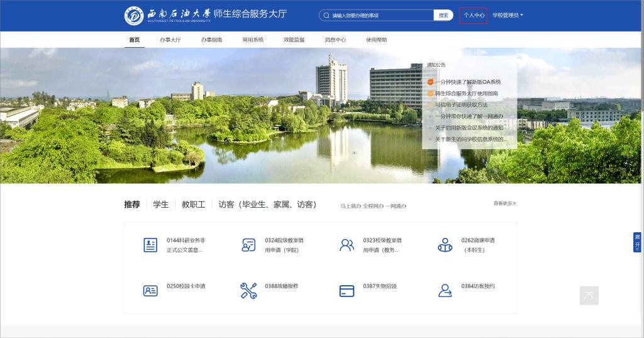Image resolution: width=644 pixels, height=338 pixels.
Task: Open the 0323校级教室借用申请 two-person icon
Action: 347,245
